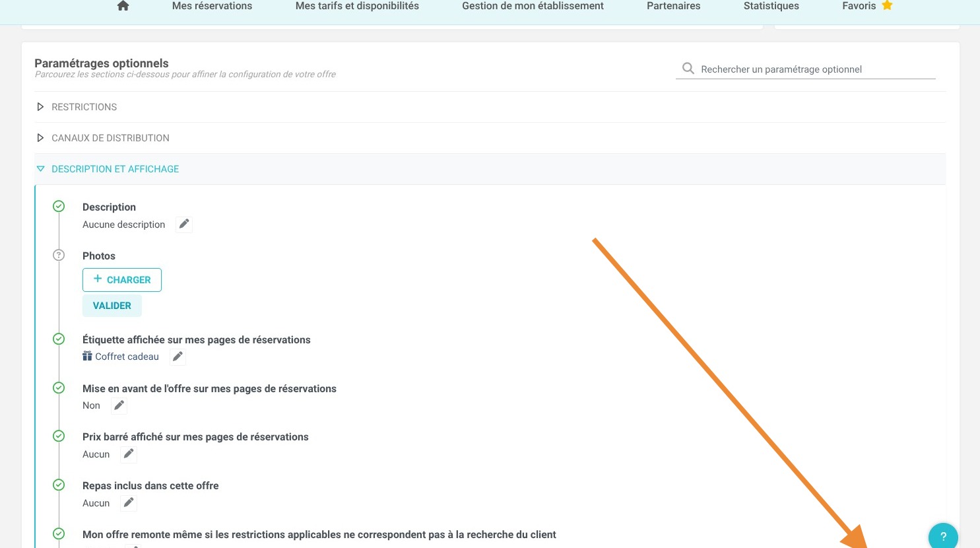Click the yellow star next to Favoris
980x548 pixels.
887,5
